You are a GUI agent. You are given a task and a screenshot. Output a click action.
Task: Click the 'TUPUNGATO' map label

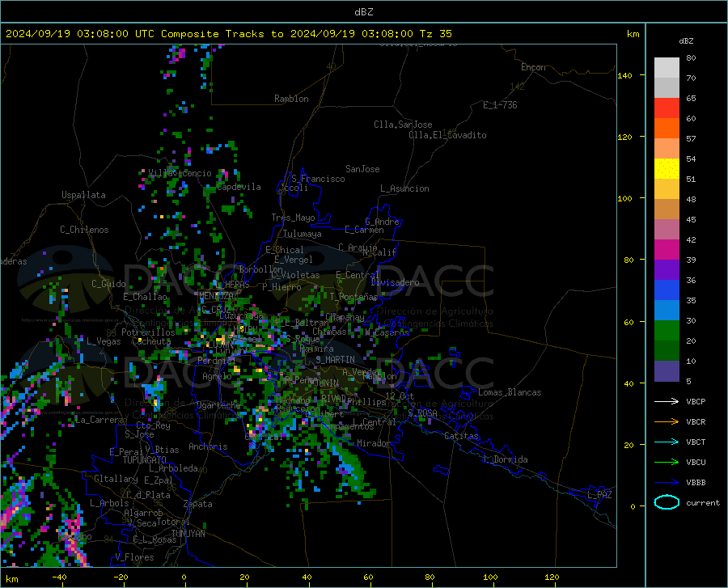pos(145,460)
